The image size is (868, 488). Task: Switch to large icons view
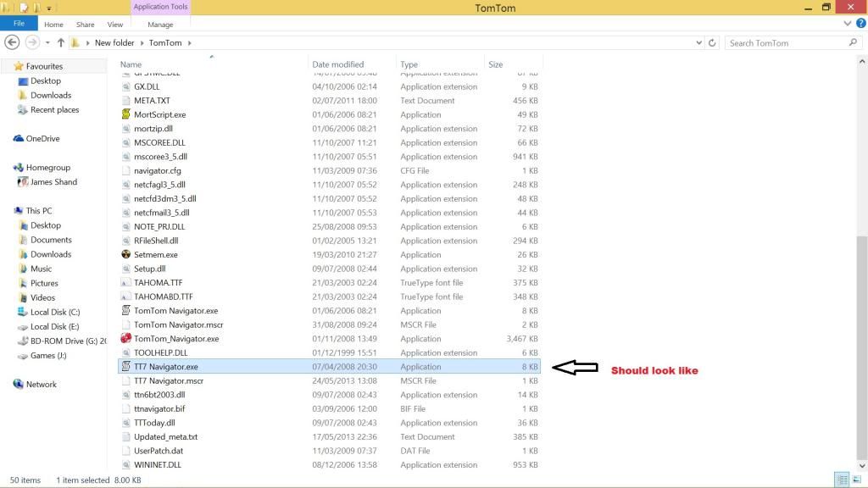click(857, 480)
